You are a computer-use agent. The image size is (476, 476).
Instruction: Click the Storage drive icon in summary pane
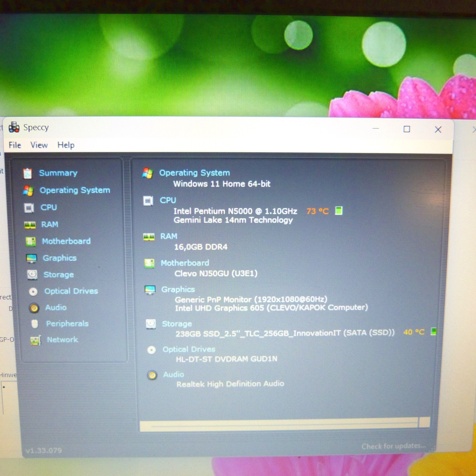tap(151, 324)
